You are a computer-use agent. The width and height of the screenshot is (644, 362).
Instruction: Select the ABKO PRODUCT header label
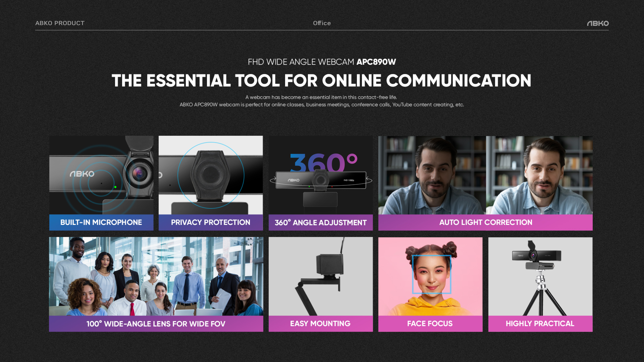tap(60, 23)
